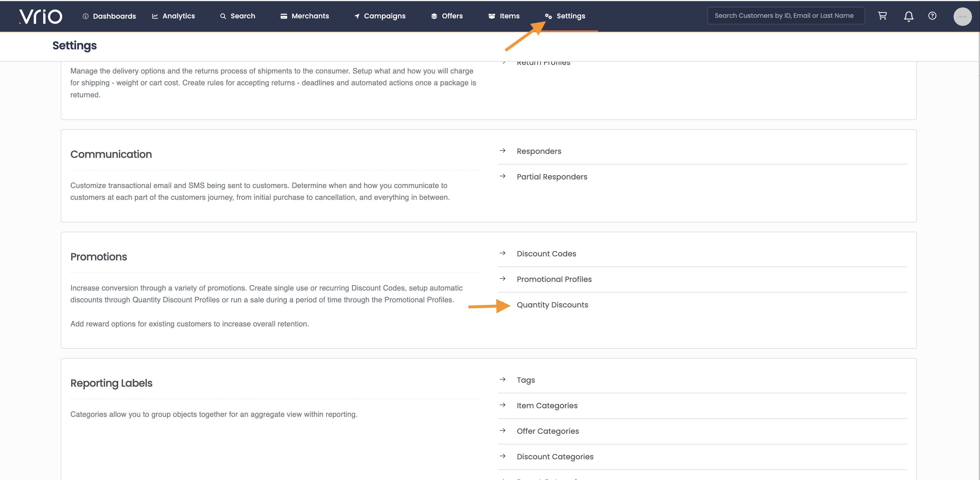Viewport: 980px width, 480px height.
Task: Click the arrow icon beside Promotional Profiles
Action: click(x=503, y=279)
